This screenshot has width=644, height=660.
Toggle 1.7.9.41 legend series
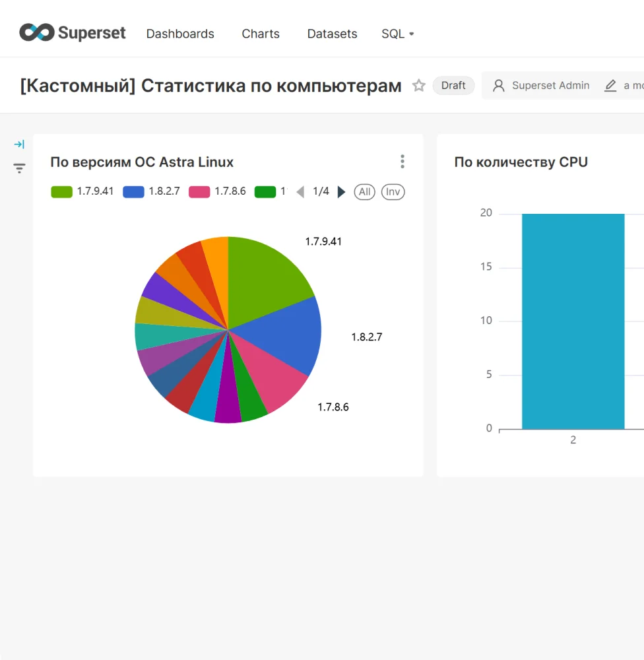[82, 191]
